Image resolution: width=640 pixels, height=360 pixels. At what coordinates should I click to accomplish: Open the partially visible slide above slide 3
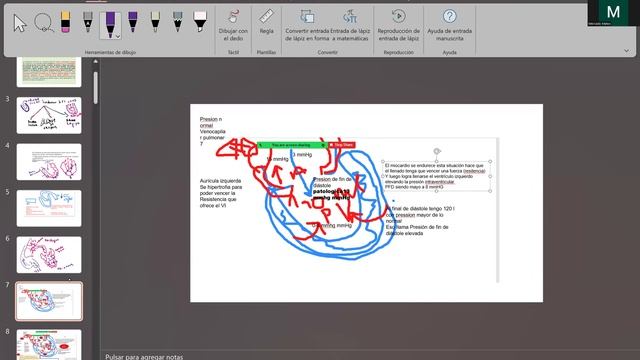(49, 72)
